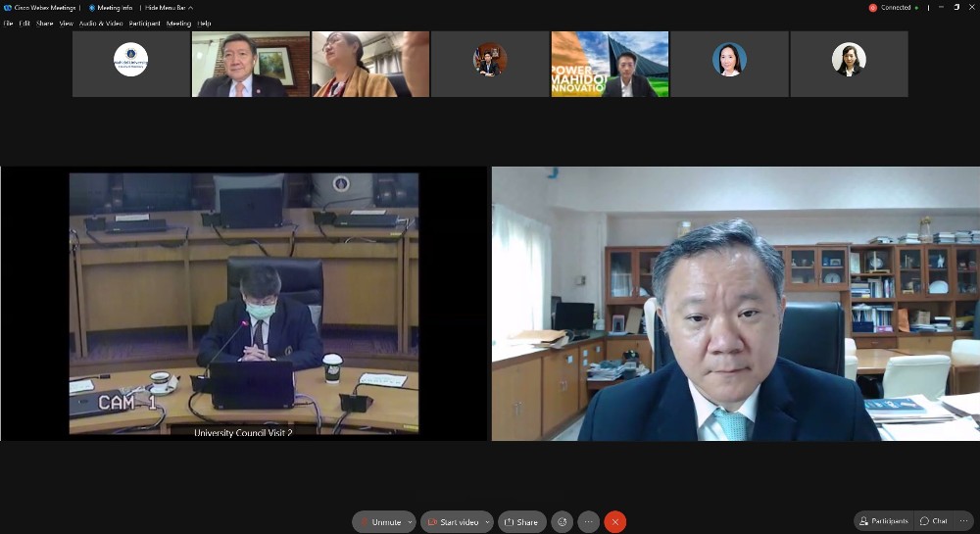The image size is (980, 534).
Task: Select the Power Mahidol Innovation participant thumbnail
Action: pos(610,64)
